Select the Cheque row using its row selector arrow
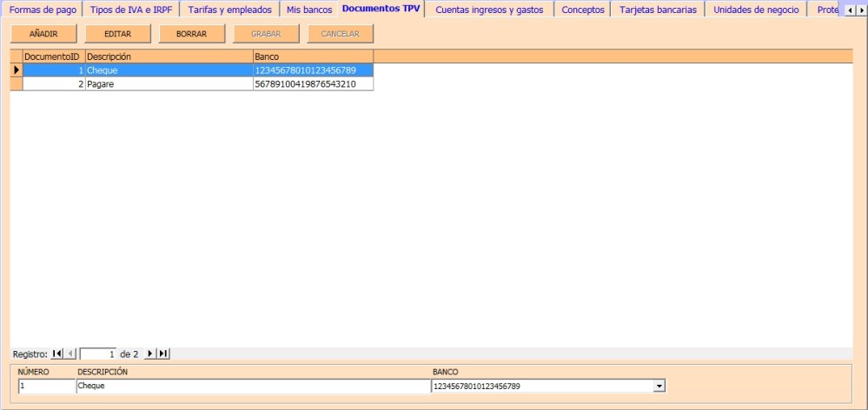This screenshot has height=410, width=868. [x=16, y=69]
